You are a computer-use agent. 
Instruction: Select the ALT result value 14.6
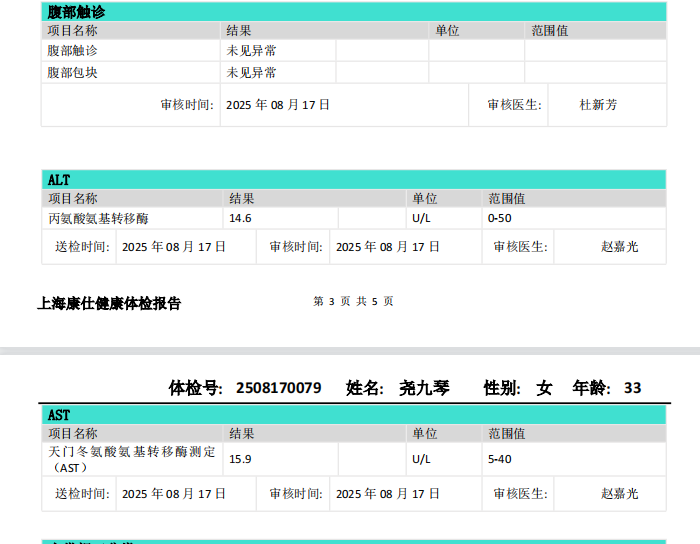coord(241,218)
